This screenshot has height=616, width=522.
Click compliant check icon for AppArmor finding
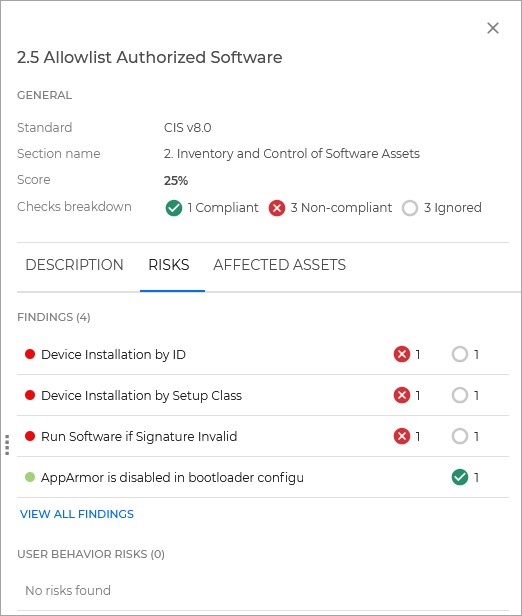click(x=460, y=477)
